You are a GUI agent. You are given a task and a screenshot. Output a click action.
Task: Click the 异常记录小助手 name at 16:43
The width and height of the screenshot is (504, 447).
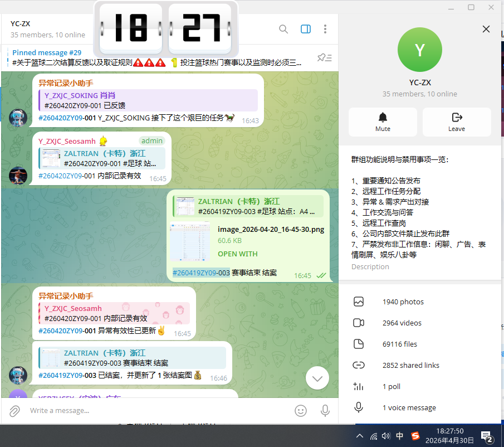click(66, 83)
